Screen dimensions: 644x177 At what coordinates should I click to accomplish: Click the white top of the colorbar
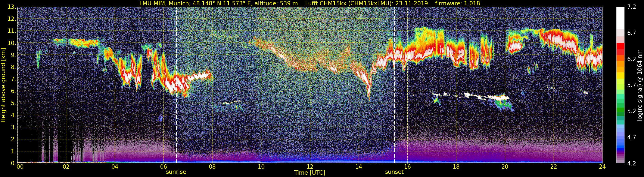(x=620, y=18)
